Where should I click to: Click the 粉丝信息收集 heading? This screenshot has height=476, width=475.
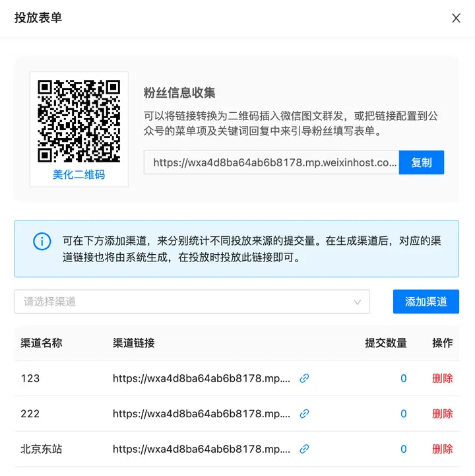(179, 93)
